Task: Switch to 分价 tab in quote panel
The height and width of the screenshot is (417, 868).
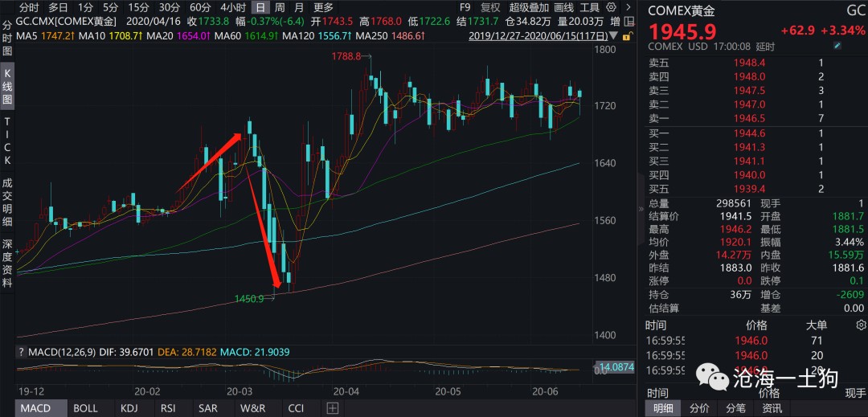Action: (x=699, y=409)
